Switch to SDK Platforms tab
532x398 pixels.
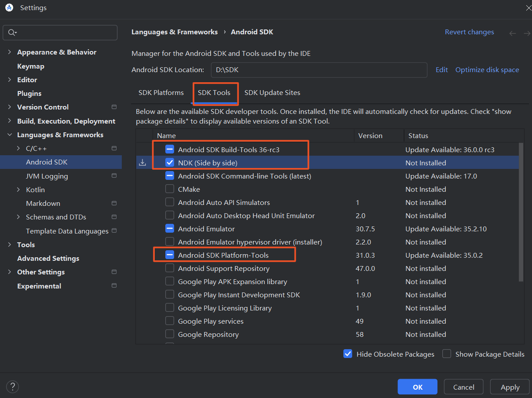click(x=161, y=93)
